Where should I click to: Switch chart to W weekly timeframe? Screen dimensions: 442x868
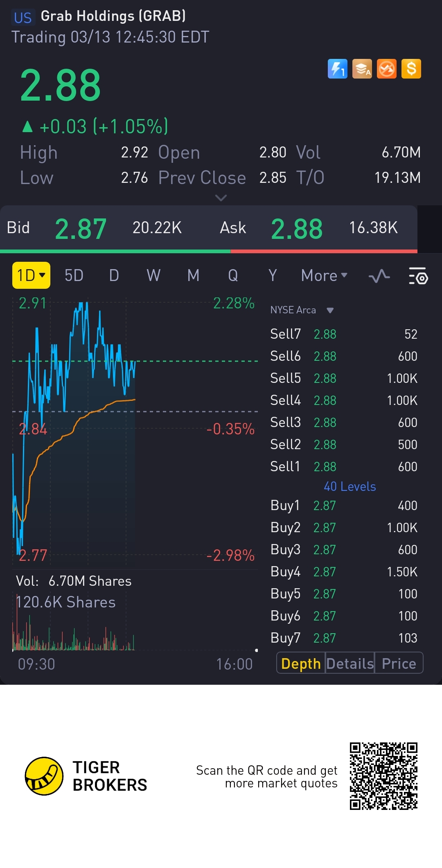pos(153,276)
